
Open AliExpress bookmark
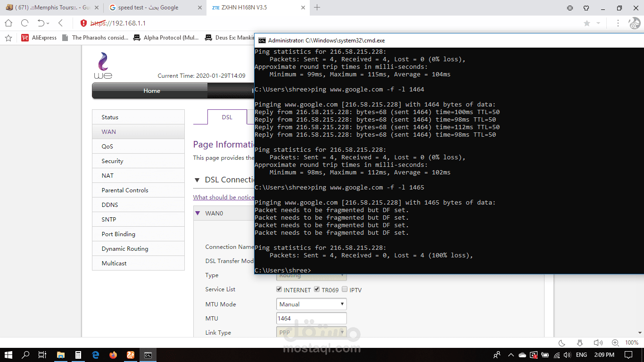[39, 38]
